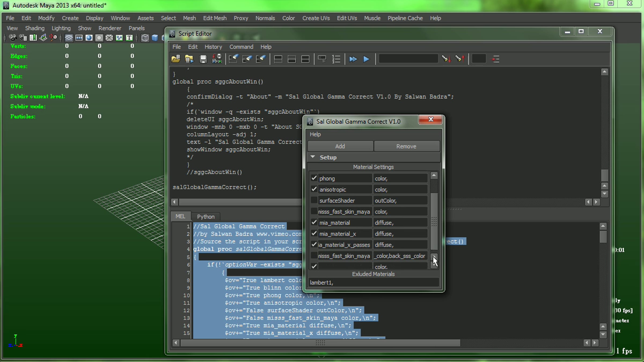Screen dimensions: 644x362
Task: Click the Remove button
Action: coord(406,146)
